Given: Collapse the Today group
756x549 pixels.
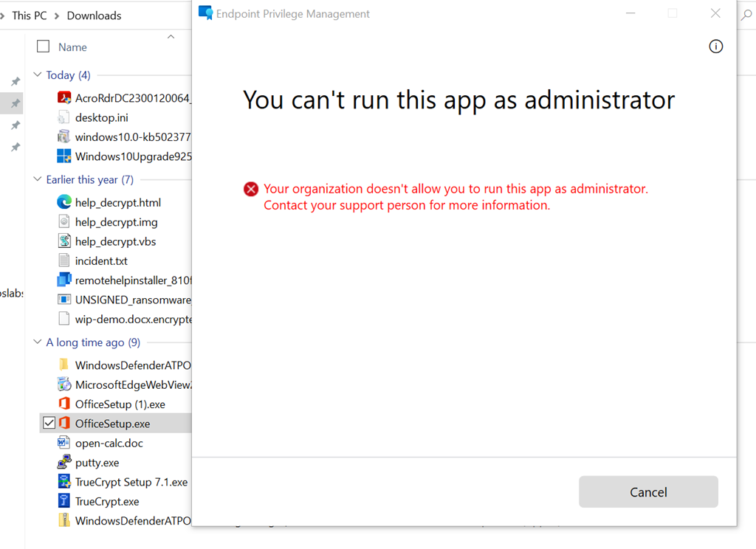Looking at the screenshot, I should [x=38, y=75].
